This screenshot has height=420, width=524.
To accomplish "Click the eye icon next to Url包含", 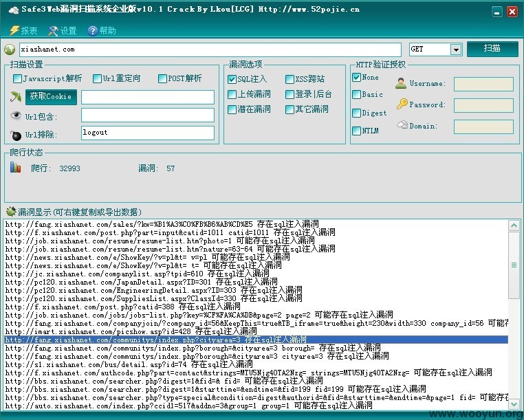I will point(16,115).
